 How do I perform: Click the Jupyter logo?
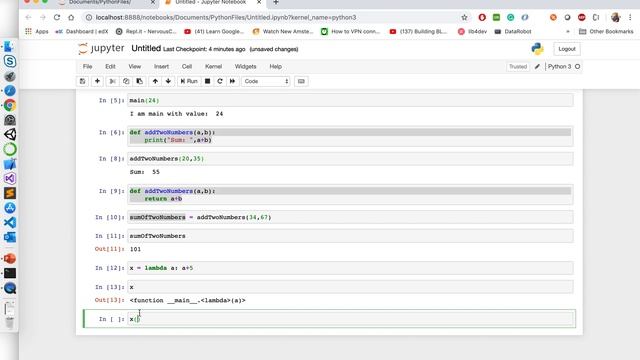pyautogui.click(x=101, y=49)
